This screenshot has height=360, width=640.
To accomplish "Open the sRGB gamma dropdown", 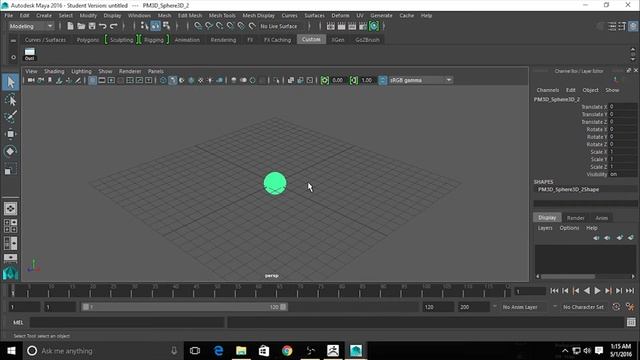I will pyautogui.click(x=420, y=80).
